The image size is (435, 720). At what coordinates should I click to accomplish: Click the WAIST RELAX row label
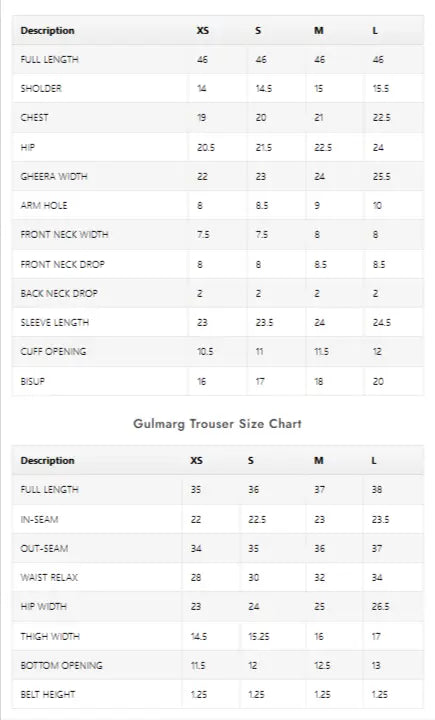click(49, 577)
